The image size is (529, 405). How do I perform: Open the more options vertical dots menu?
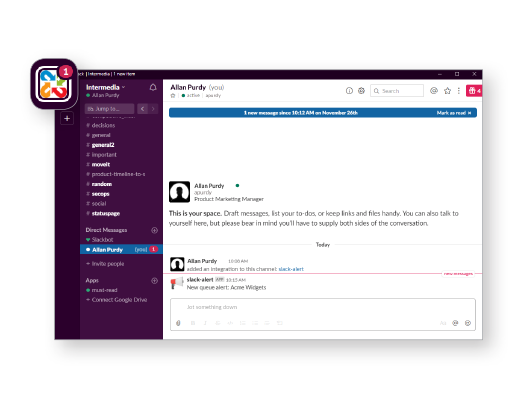click(458, 90)
